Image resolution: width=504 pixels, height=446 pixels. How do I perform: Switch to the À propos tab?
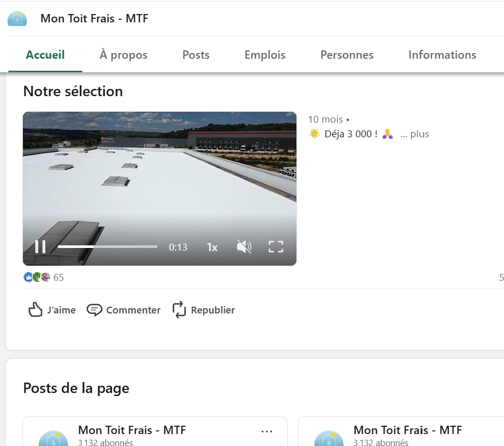[x=123, y=55]
